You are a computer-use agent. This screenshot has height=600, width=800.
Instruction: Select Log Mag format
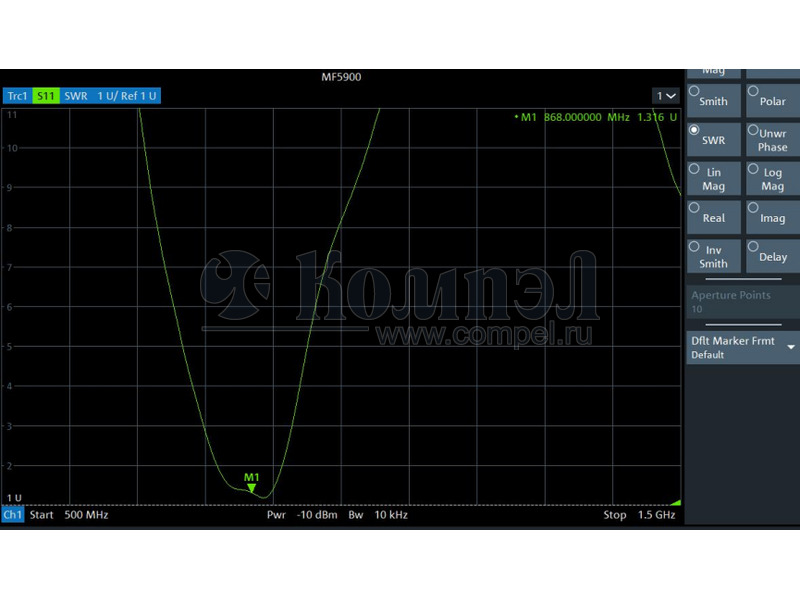[x=772, y=179]
